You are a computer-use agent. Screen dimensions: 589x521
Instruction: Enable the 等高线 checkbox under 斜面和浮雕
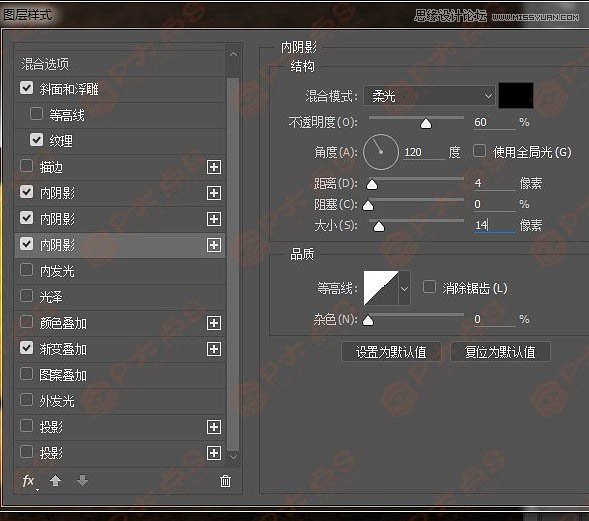36,114
